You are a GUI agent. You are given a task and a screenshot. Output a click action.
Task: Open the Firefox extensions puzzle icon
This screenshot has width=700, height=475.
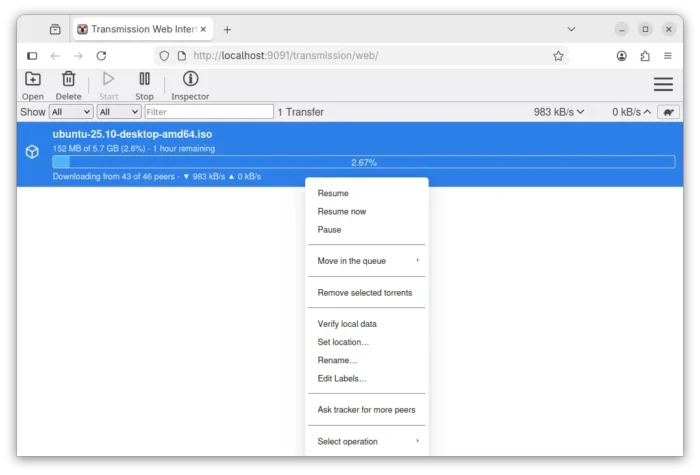(x=645, y=56)
